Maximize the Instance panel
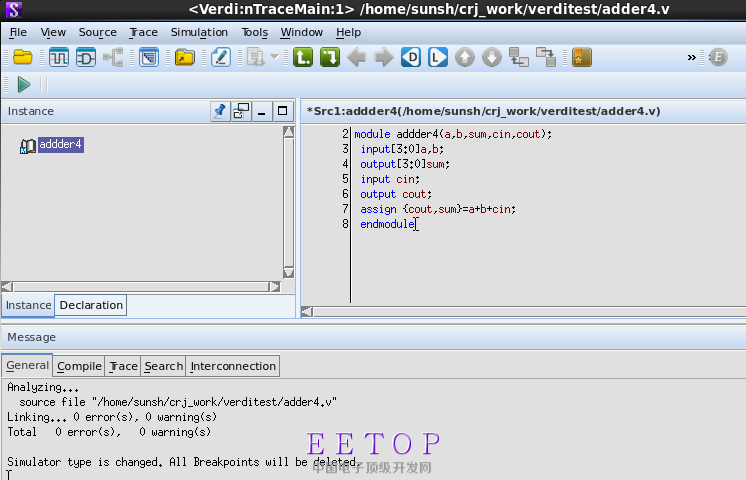The width and height of the screenshot is (746, 480). click(282, 111)
